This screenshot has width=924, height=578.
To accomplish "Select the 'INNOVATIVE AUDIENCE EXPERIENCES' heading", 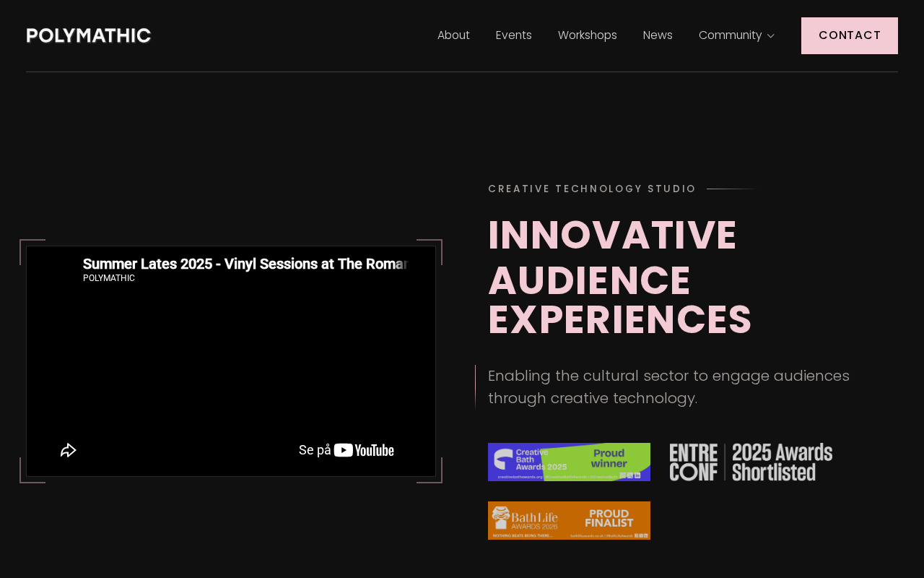I will [620, 277].
